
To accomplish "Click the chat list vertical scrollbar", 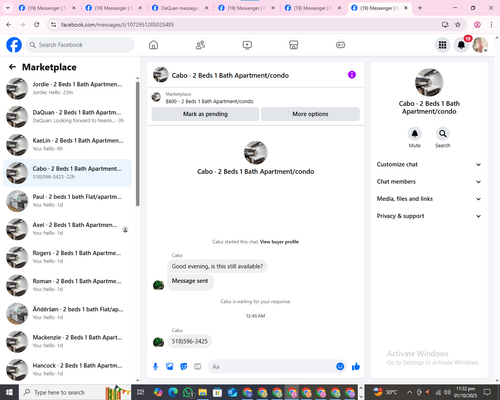I will pyautogui.click(x=137, y=144).
